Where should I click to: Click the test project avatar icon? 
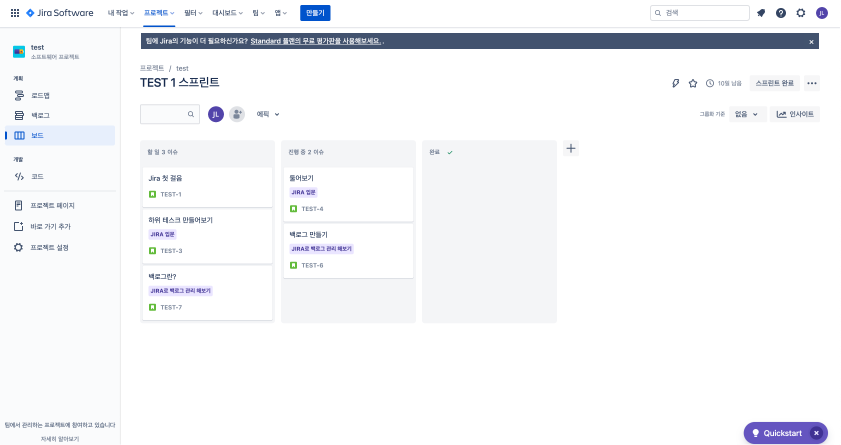click(x=19, y=51)
